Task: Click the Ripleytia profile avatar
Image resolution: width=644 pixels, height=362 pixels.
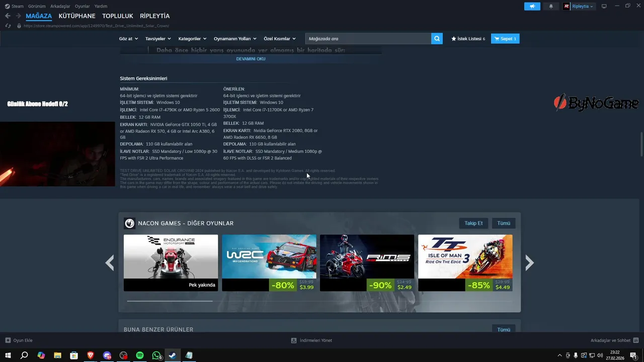Action: point(567,6)
